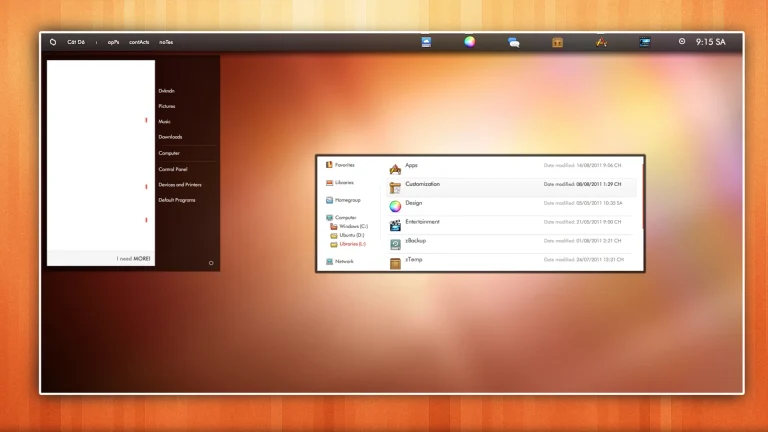
Task: Open the user folder link above Pictures
Action: (167, 91)
